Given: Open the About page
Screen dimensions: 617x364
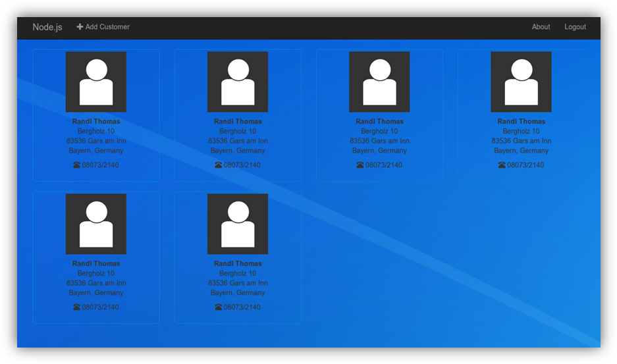Looking at the screenshot, I should point(541,27).
